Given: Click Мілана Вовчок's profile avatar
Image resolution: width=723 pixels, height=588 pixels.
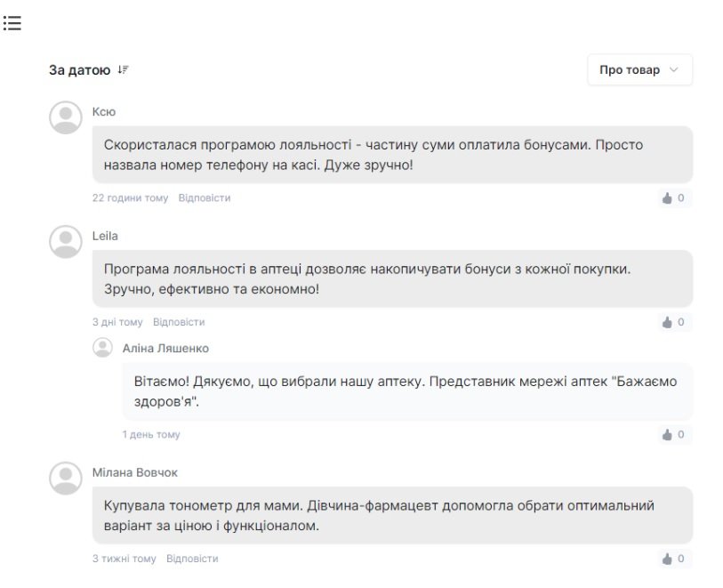Looking at the screenshot, I should (x=65, y=478).
